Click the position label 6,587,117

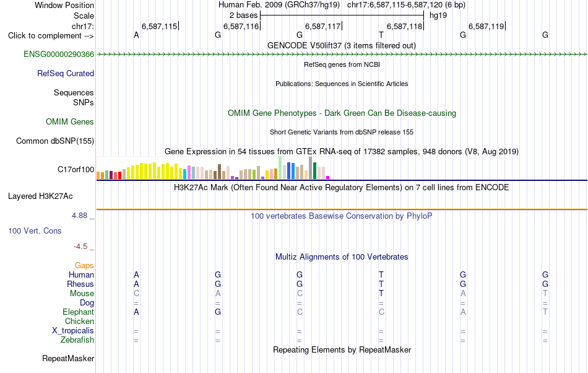pos(323,27)
